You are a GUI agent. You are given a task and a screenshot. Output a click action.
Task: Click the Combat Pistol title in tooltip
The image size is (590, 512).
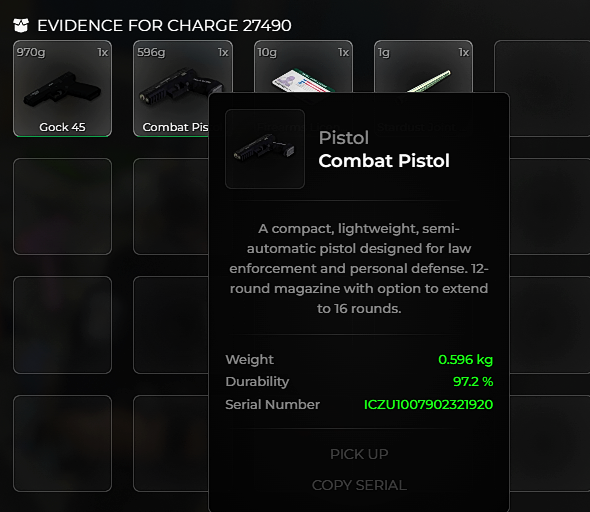(x=384, y=161)
